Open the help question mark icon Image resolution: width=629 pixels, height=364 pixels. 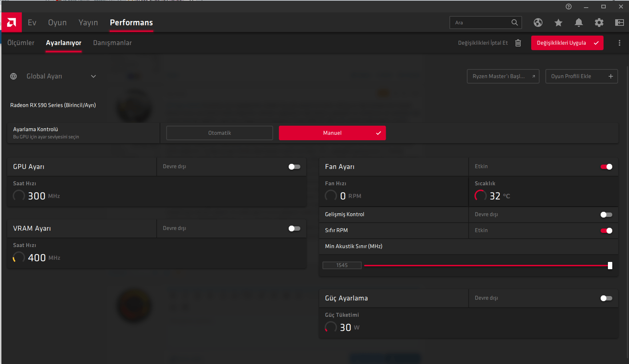(x=569, y=7)
